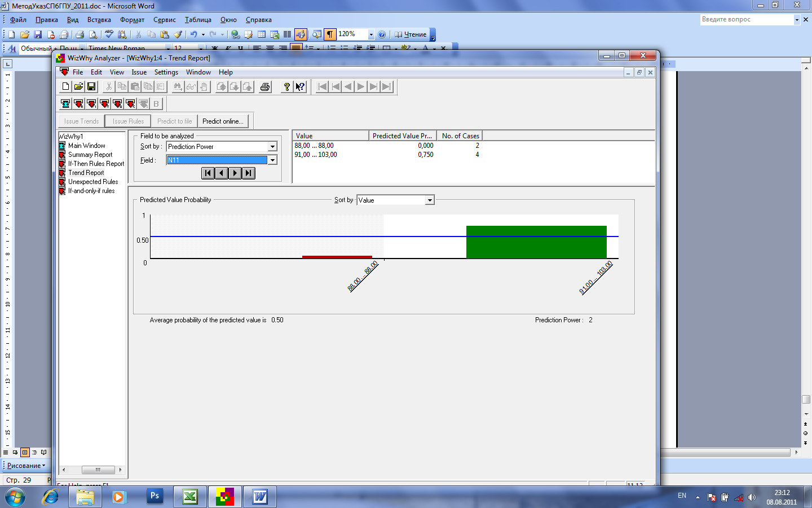Click the Word Insert Excel spreadsheet icon
812x508 pixels.
pos(275,34)
